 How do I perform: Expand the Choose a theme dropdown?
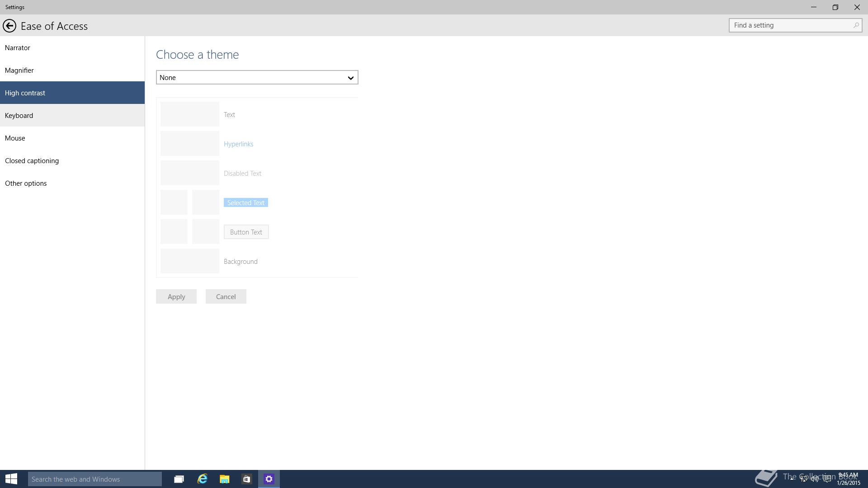(257, 77)
